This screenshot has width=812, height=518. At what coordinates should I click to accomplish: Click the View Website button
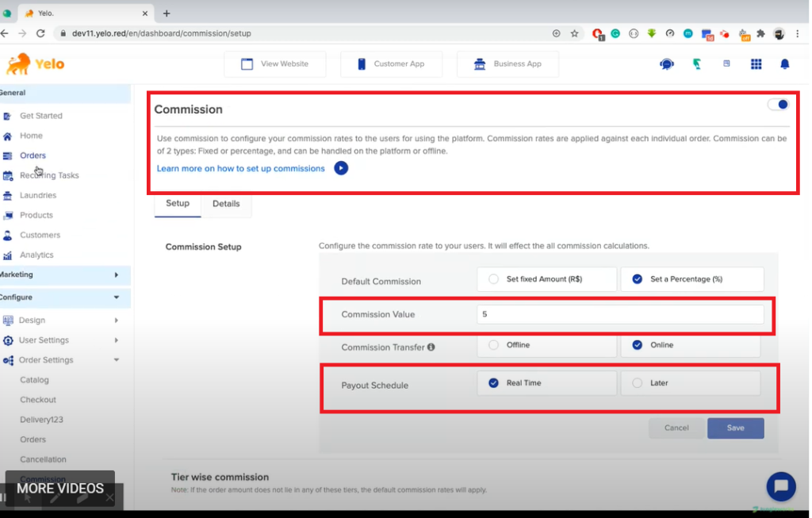click(275, 64)
